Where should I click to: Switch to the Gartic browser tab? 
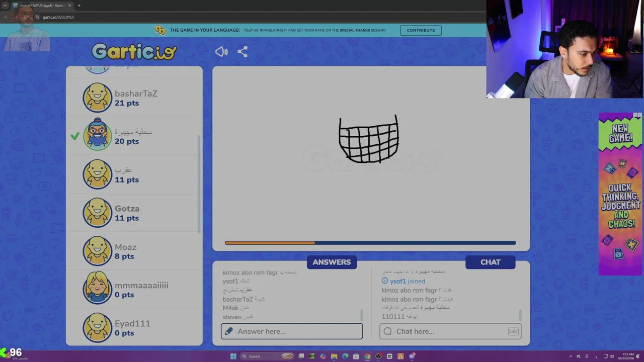[x=42, y=6]
